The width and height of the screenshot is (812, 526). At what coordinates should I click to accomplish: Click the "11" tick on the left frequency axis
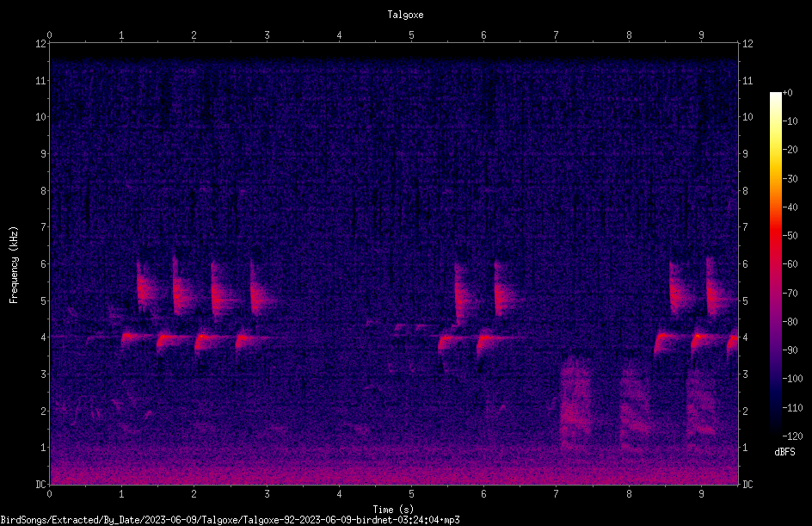41,80
